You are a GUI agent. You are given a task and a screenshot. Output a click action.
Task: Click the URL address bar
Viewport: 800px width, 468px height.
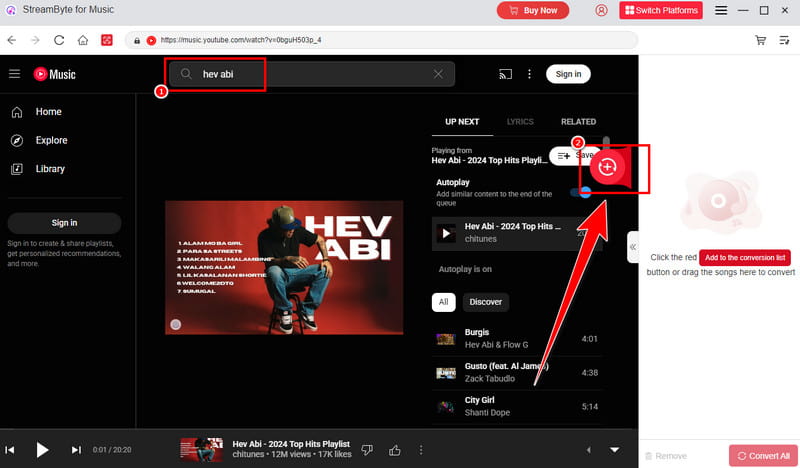coord(381,40)
